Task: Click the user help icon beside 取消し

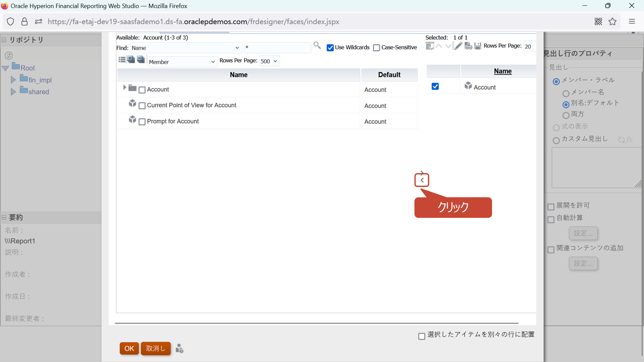Action: [179, 348]
